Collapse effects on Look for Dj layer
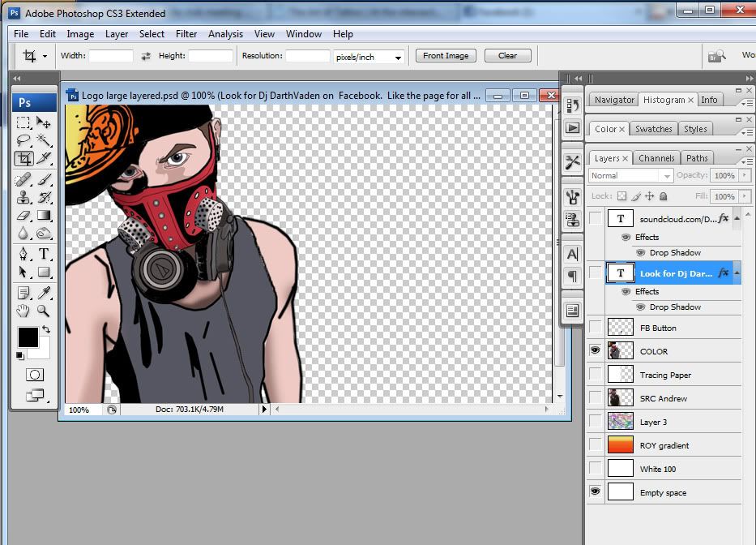The height and width of the screenshot is (545, 756). click(x=737, y=273)
